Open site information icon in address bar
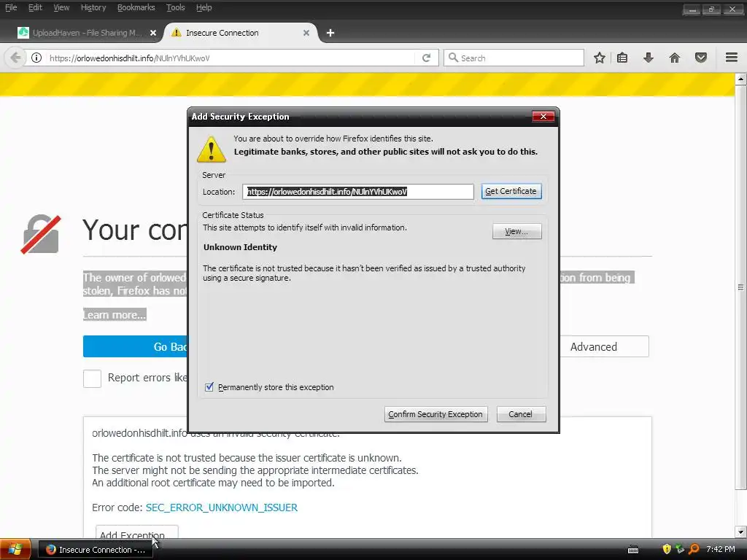The image size is (747, 560). tap(36, 58)
